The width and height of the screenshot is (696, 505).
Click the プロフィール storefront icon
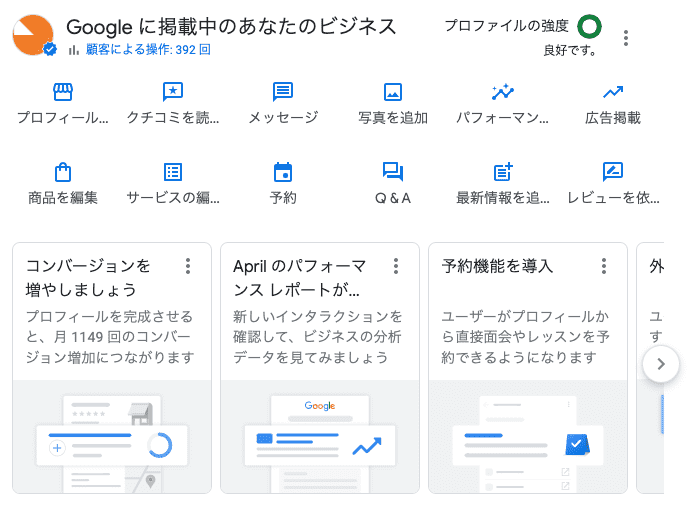click(x=63, y=93)
